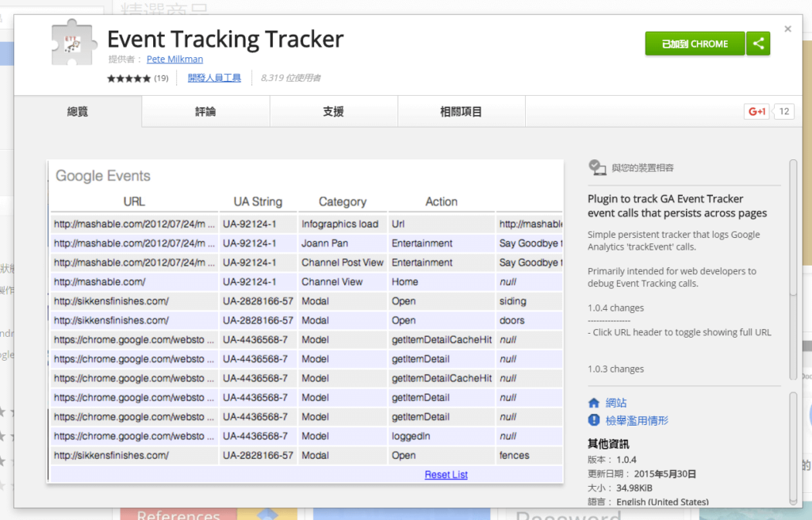Click the Google Events screenshot heading

click(x=103, y=176)
